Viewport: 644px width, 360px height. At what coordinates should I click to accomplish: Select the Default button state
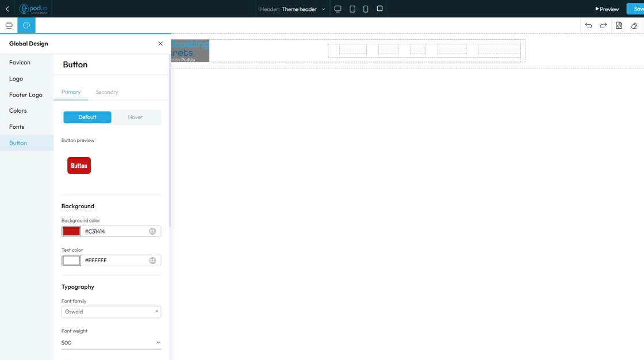(x=87, y=117)
